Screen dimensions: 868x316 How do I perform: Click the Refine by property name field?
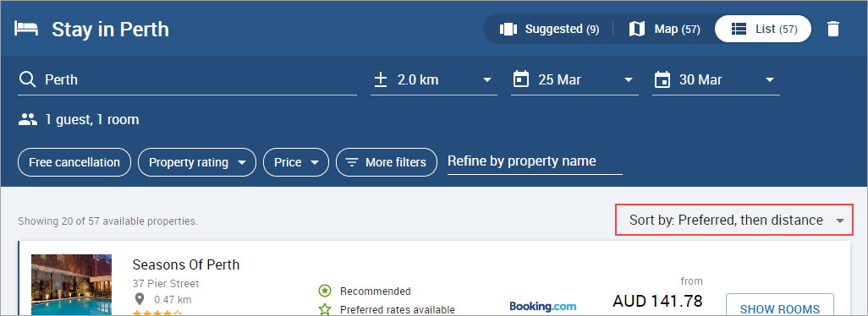pos(535,161)
